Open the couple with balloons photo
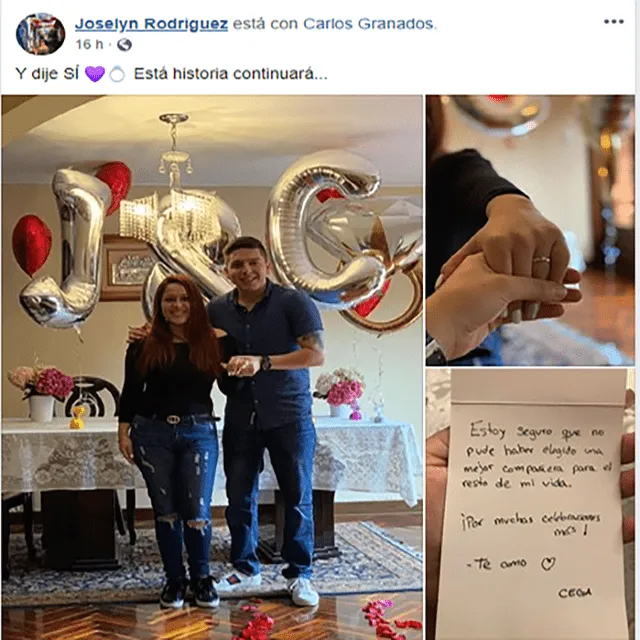The width and height of the screenshot is (640, 640). click(x=212, y=367)
